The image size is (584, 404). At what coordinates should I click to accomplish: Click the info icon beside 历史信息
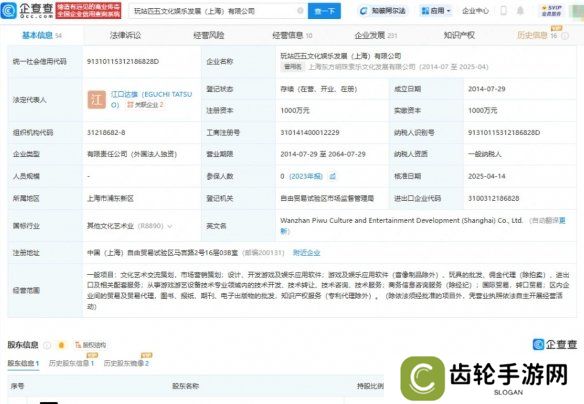tap(565, 36)
